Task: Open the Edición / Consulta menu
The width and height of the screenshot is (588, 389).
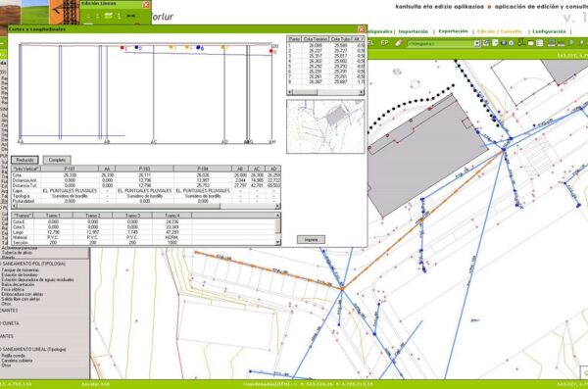Action: coord(499,32)
